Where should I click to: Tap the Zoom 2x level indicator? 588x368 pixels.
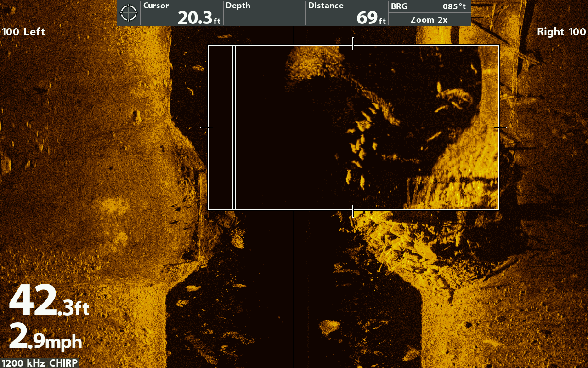(429, 20)
